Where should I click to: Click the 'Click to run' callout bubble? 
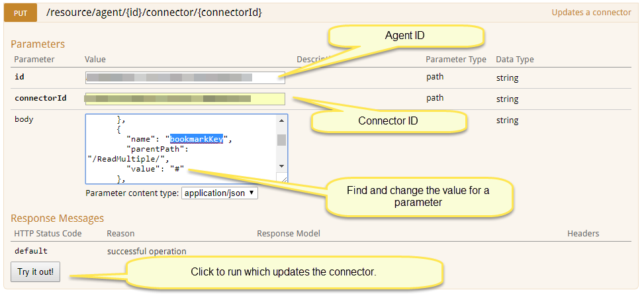pyautogui.click(x=283, y=272)
